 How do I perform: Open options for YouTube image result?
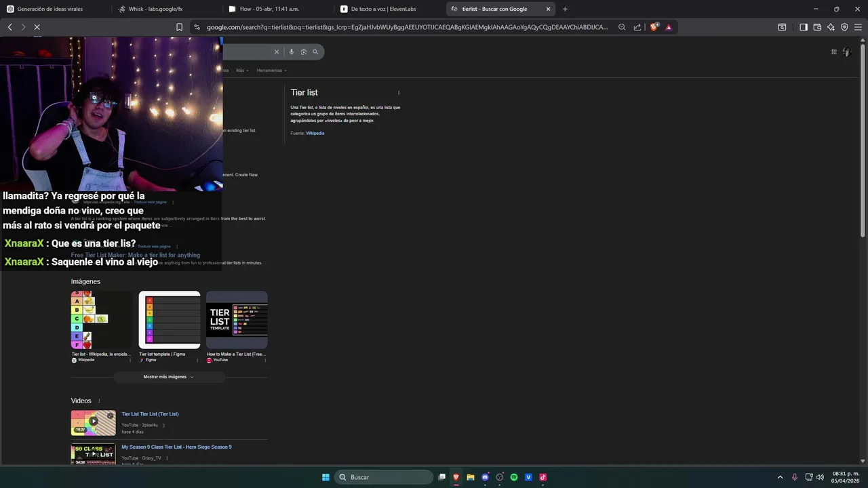pyautogui.click(x=265, y=360)
